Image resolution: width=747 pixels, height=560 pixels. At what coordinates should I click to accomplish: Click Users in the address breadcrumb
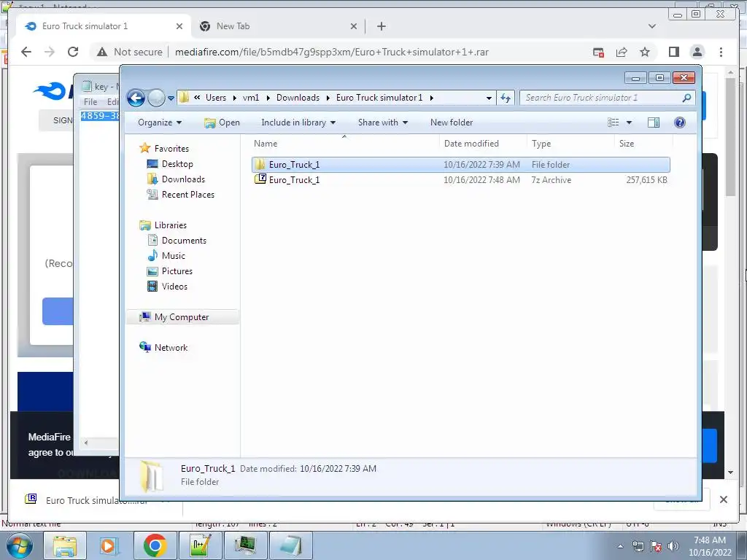pyautogui.click(x=216, y=98)
